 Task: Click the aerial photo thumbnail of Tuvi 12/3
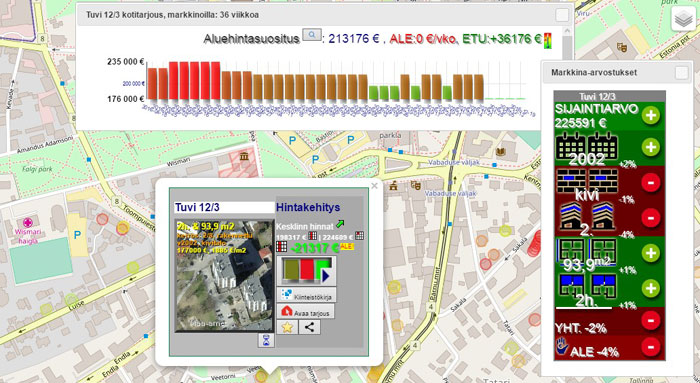pos(224,275)
